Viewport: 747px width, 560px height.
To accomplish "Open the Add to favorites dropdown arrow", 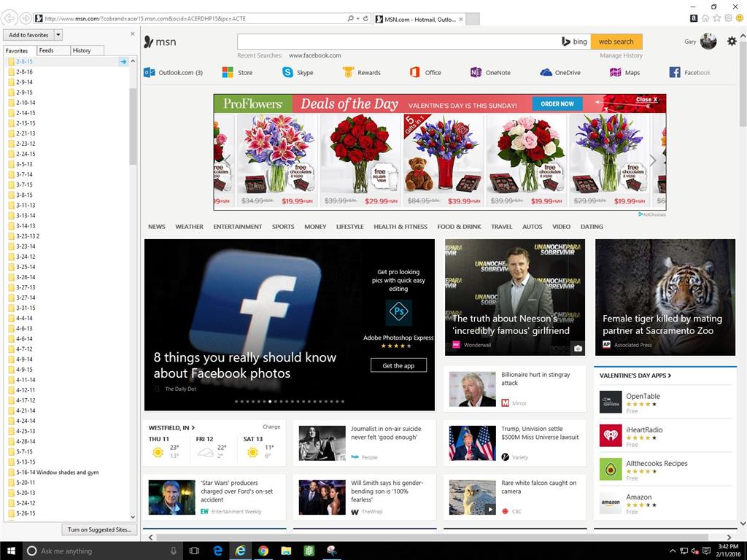I will 58,35.
